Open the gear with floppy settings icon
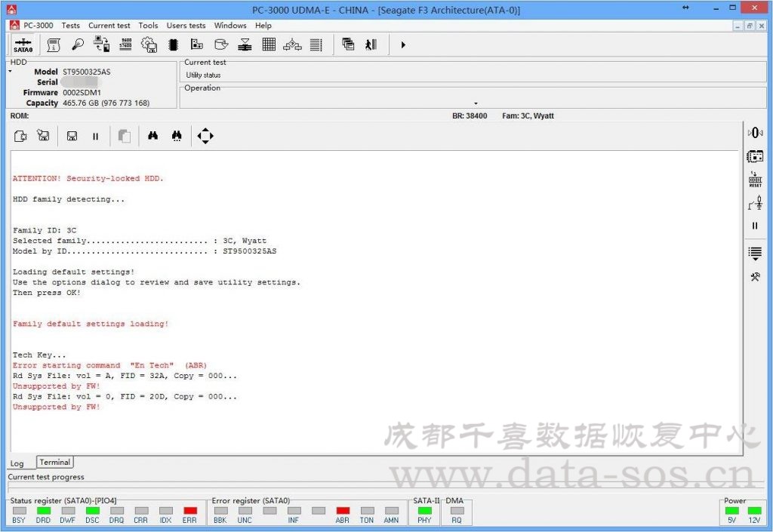The image size is (773, 532). click(x=149, y=45)
